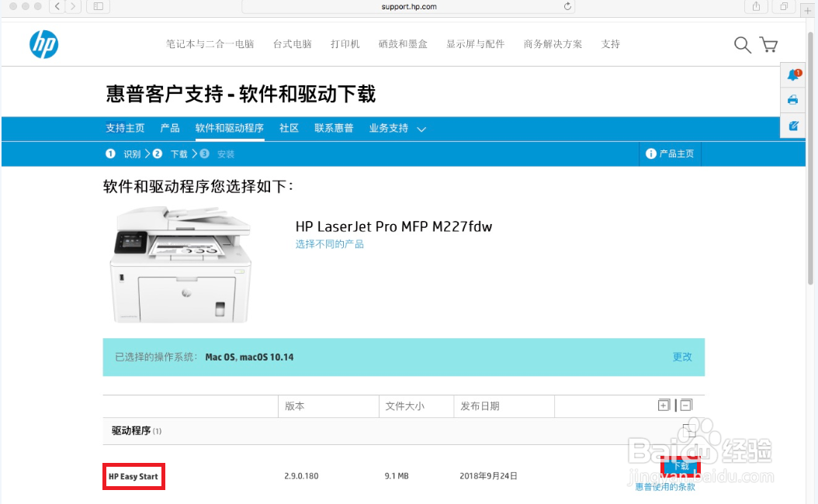The width and height of the screenshot is (818, 504).
Task: Open 台式电脑 menu
Action: 292,44
